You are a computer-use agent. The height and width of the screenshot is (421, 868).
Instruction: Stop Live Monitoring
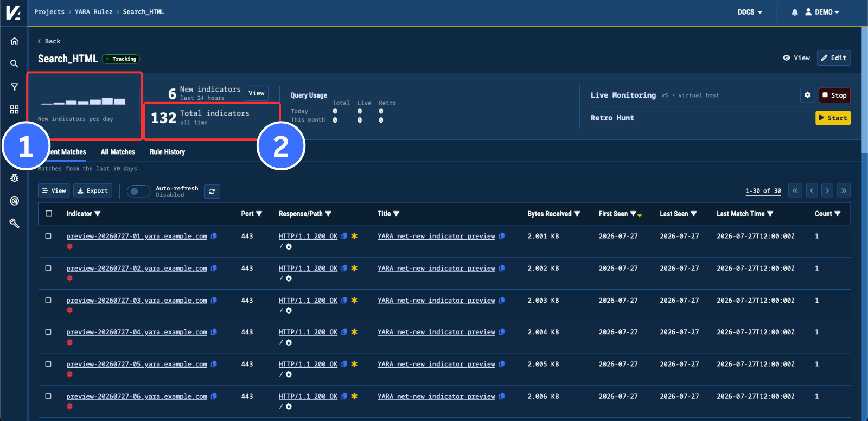834,95
